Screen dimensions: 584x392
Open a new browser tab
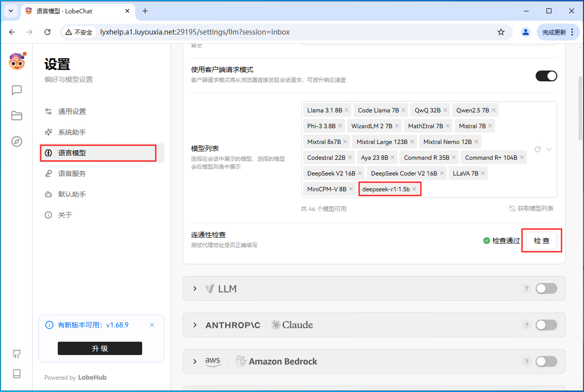(x=145, y=11)
